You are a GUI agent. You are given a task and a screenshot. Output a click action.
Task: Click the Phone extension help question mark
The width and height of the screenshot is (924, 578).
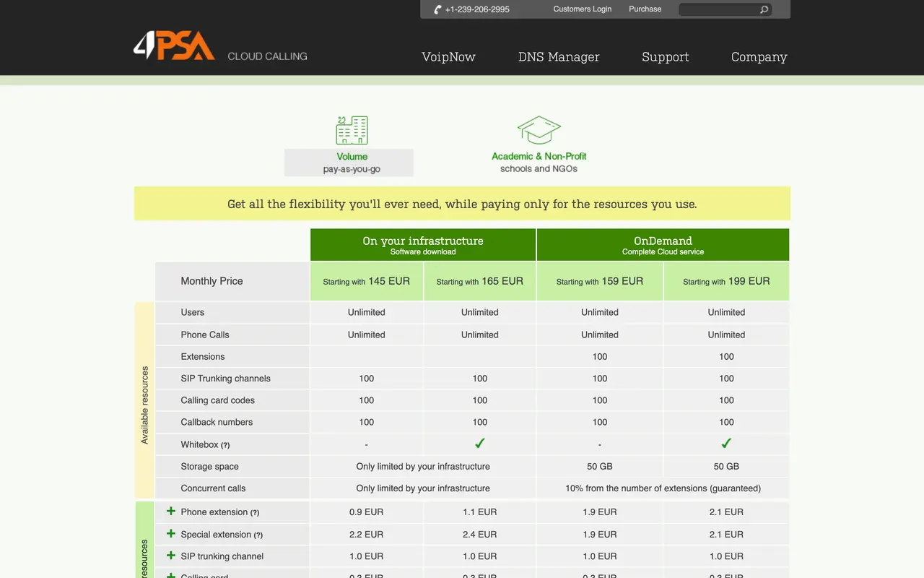point(255,512)
